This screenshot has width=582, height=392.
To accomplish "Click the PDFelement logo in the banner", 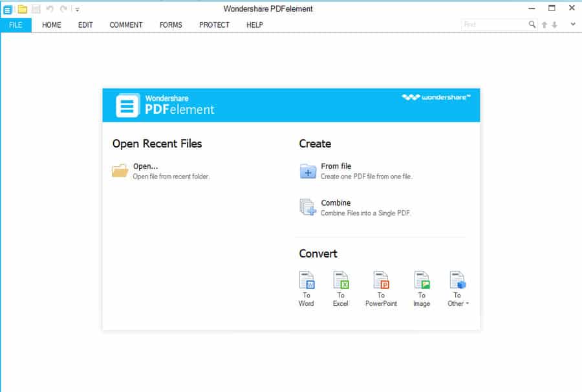I will point(127,105).
